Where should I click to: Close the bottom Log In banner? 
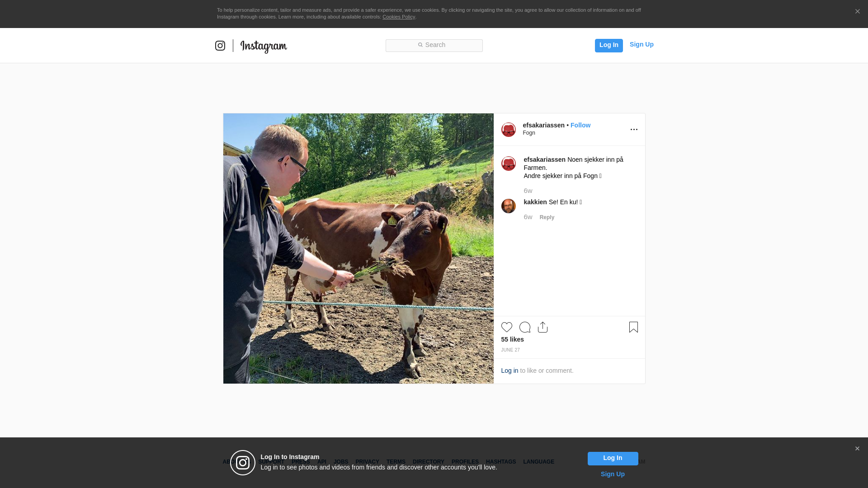pyautogui.click(x=857, y=449)
